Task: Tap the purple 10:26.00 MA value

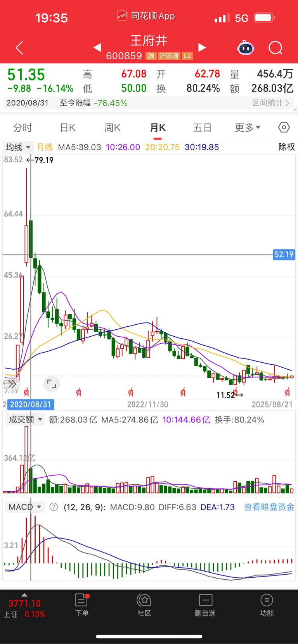Action: tap(123, 147)
